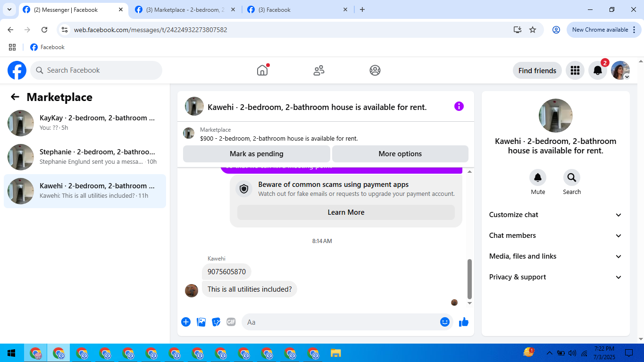
Task: Click Kawehi's avatar next to the message
Action: point(192,290)
